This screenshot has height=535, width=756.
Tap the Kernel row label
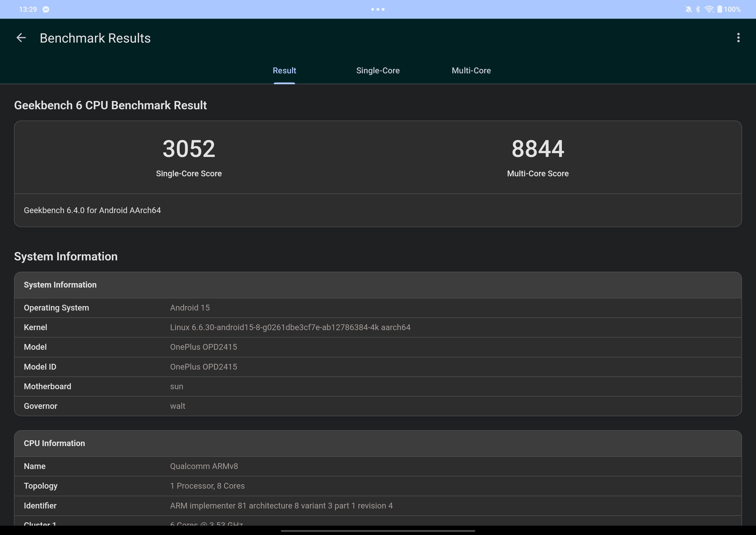click(x=35, y=327)
